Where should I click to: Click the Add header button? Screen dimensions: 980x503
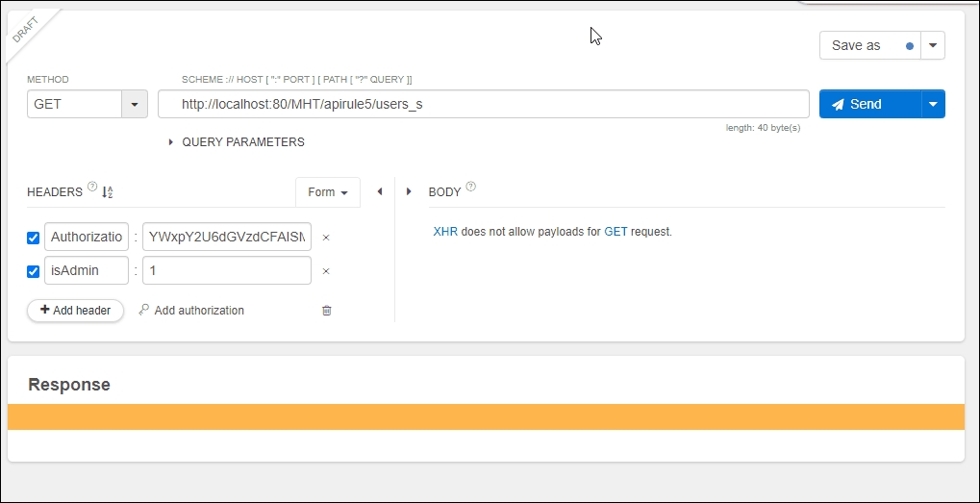pyautogui.click(x=75, y=311)
